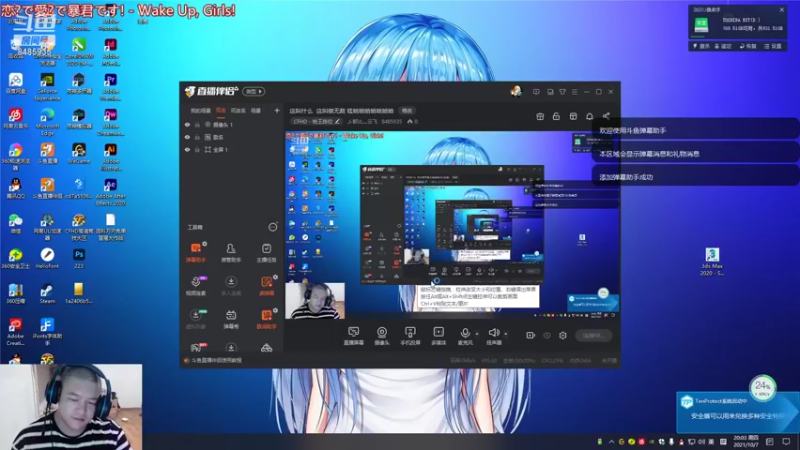This screenshot has width=800, height=450.
Task: Toggle lock on 歌名 source
Action: [197, 137]
